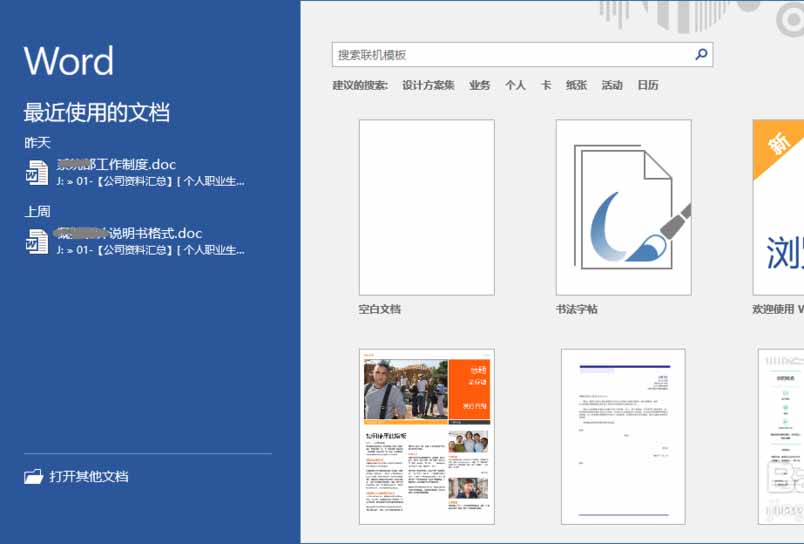Screen dimensions: 804x544
Task: Pick the newsletter template with orange photo
Action: pos(427,437)
